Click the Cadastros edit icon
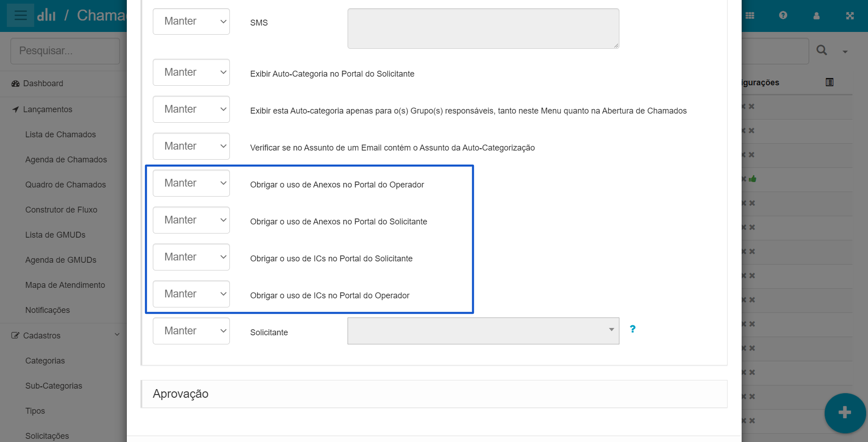868x442 pixels. tap(16, 335)
